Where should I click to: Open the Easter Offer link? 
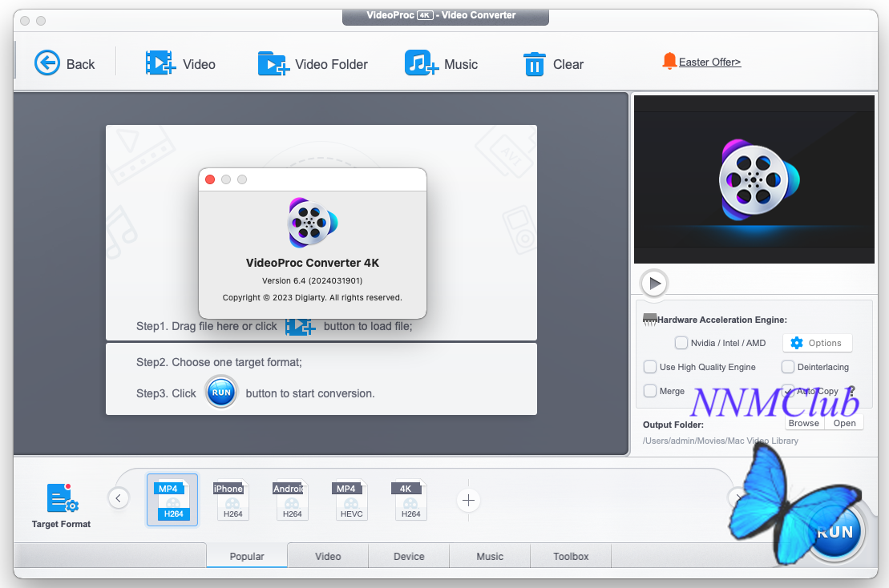pyautogui.click(x=710, y=62)
